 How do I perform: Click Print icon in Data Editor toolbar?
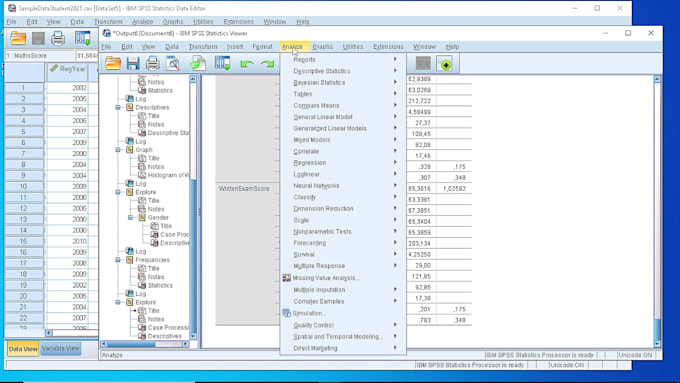[58, 38]
